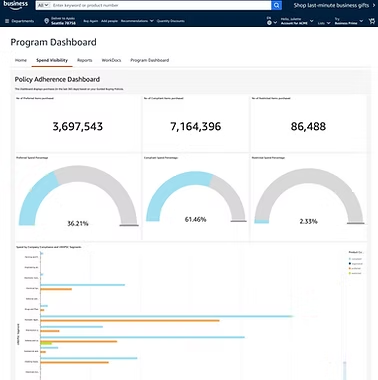
Task: Click the longest light blue chart bar
Action: point(167,316)
